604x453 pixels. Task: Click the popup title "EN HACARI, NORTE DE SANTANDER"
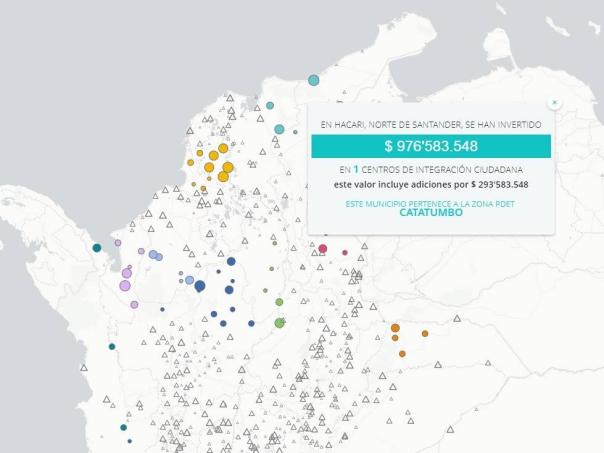(x=430, y=125)
